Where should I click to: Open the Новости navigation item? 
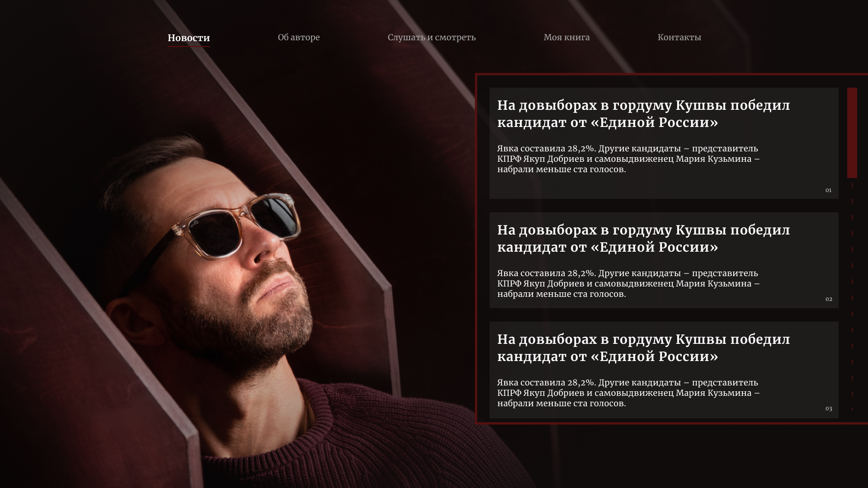click(x=189, y=38)
